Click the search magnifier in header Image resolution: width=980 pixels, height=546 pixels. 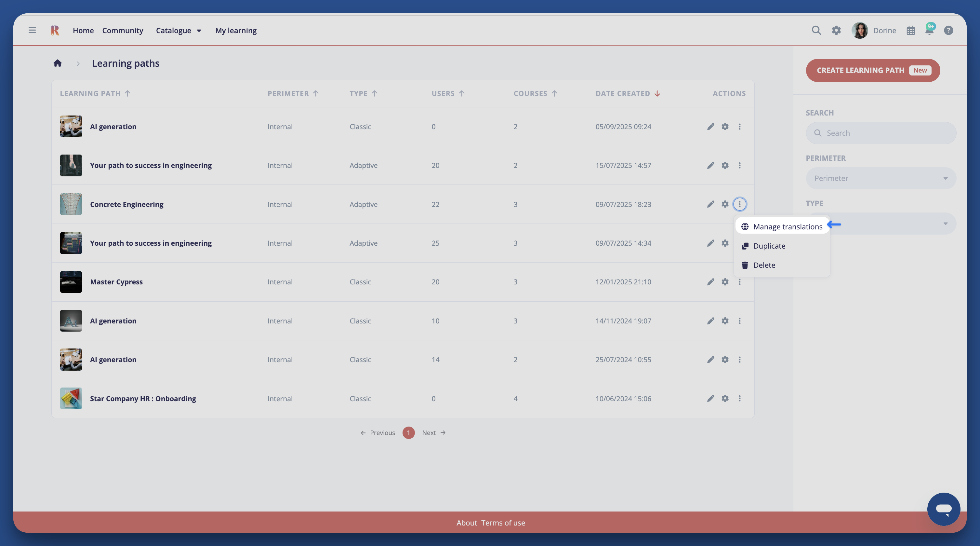coord(816,30)
